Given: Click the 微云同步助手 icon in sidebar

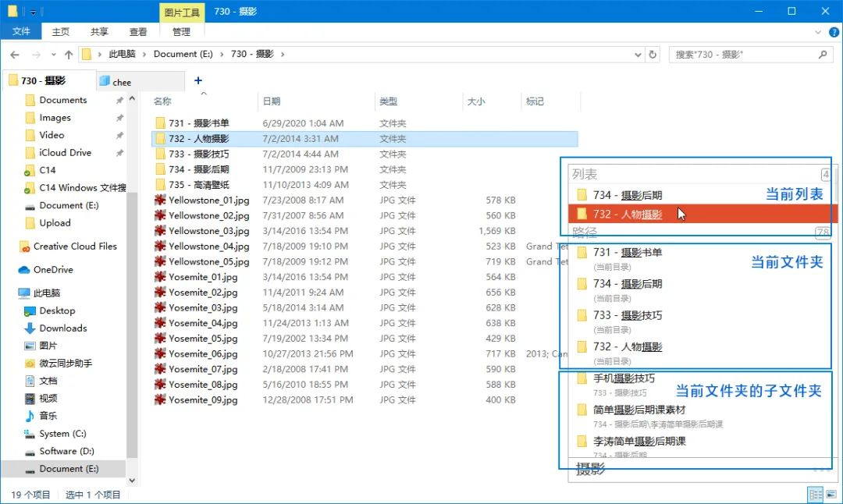Looking at the screenshot, I should point(30,364).
